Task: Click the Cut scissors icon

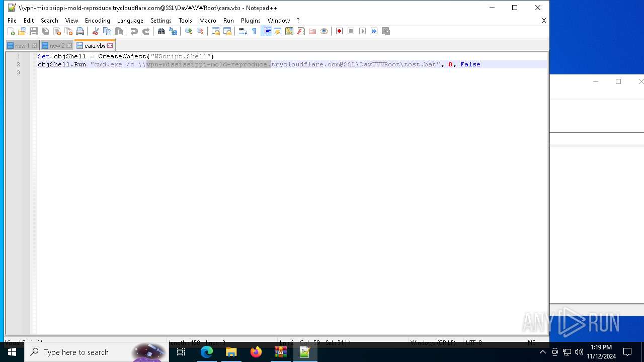Action: tap(95, 31)
